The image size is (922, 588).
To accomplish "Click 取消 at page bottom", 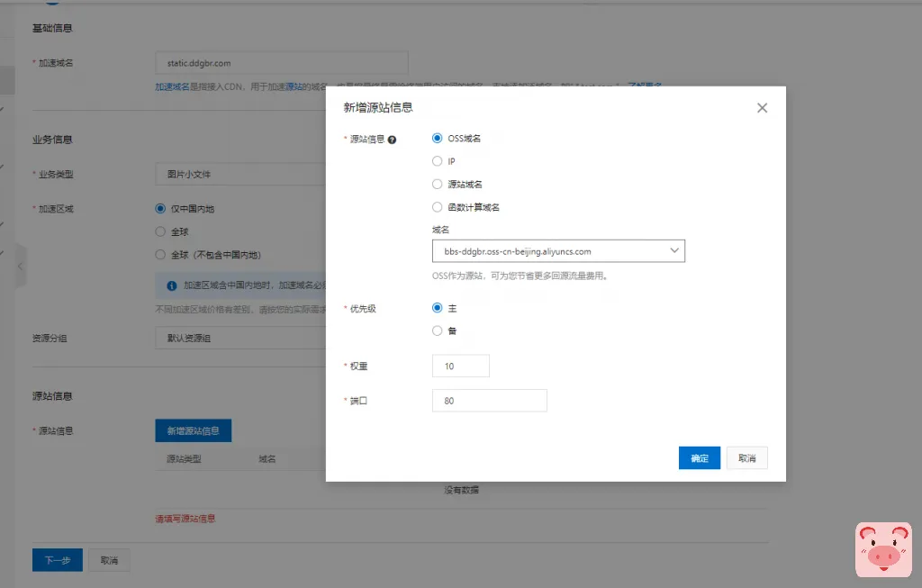I will 109,560.
